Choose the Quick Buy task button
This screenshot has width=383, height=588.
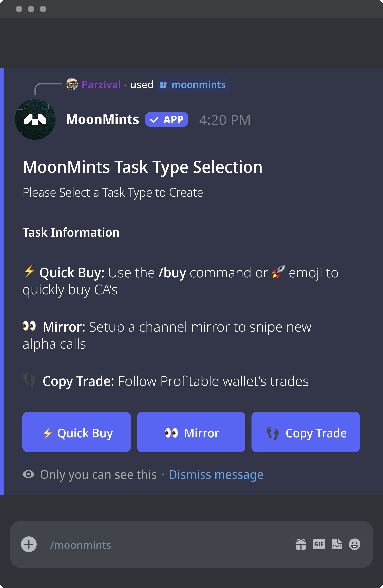click(77, 432)
